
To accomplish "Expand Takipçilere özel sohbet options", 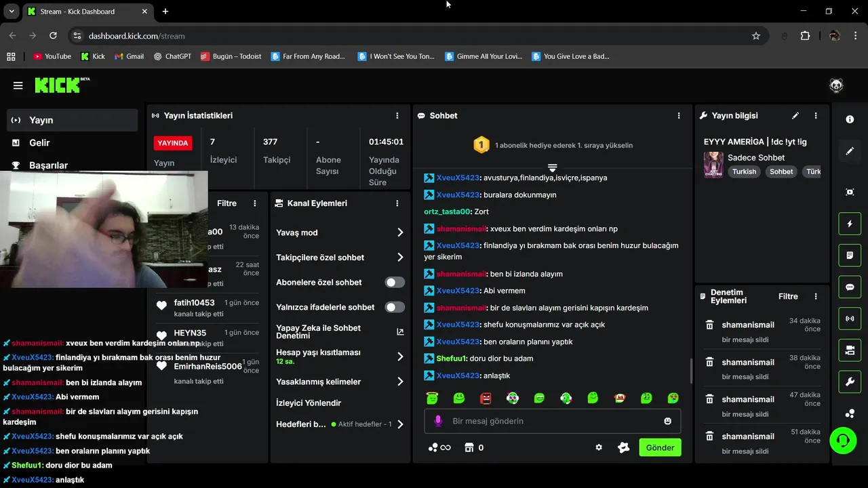I will coord(400,258).
